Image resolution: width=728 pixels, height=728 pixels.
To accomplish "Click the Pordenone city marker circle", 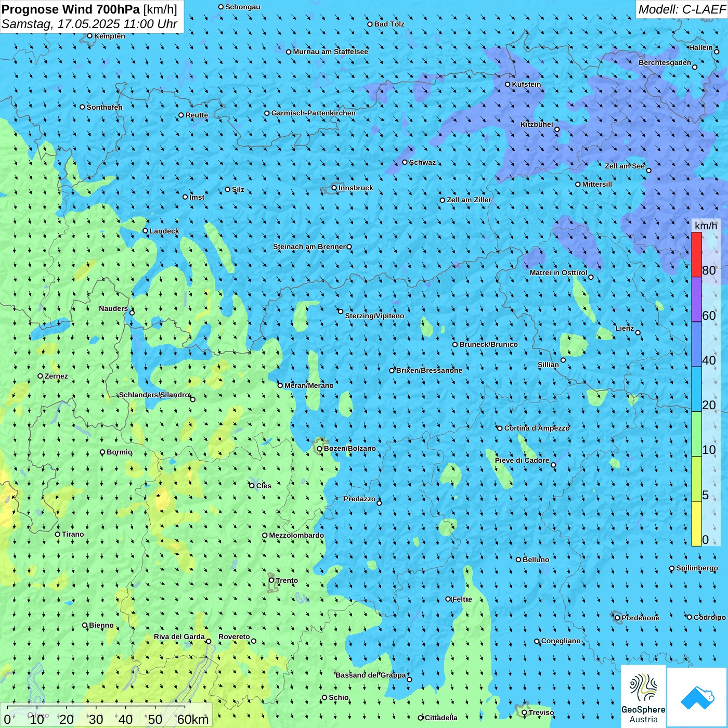I will point(617,618).
